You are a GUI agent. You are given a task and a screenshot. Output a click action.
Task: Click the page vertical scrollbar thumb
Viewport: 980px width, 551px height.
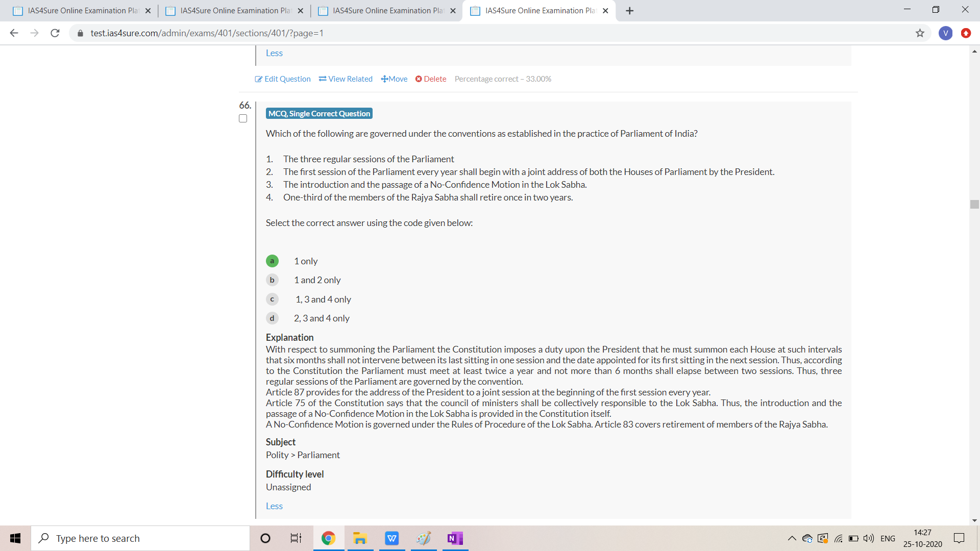(x=974, y=205)
